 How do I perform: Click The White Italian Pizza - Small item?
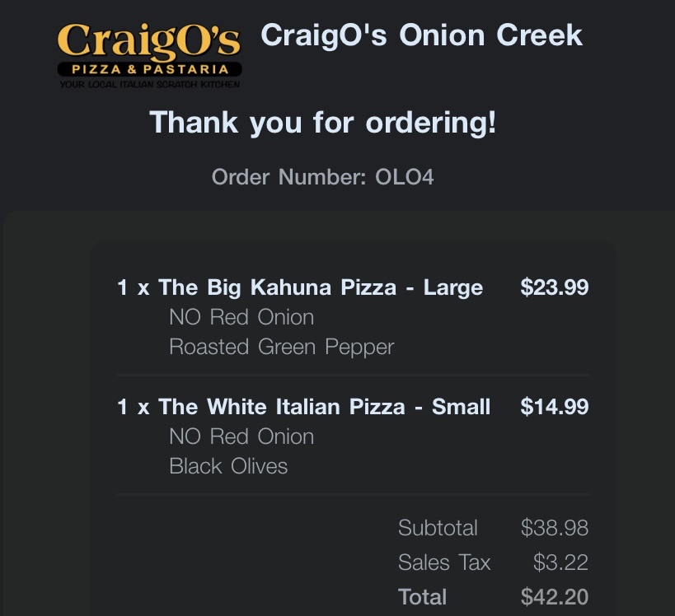[303, 407]
